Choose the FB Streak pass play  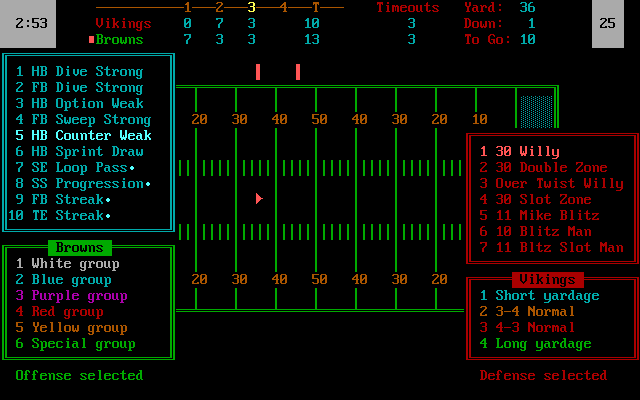(x=63, y=199)
